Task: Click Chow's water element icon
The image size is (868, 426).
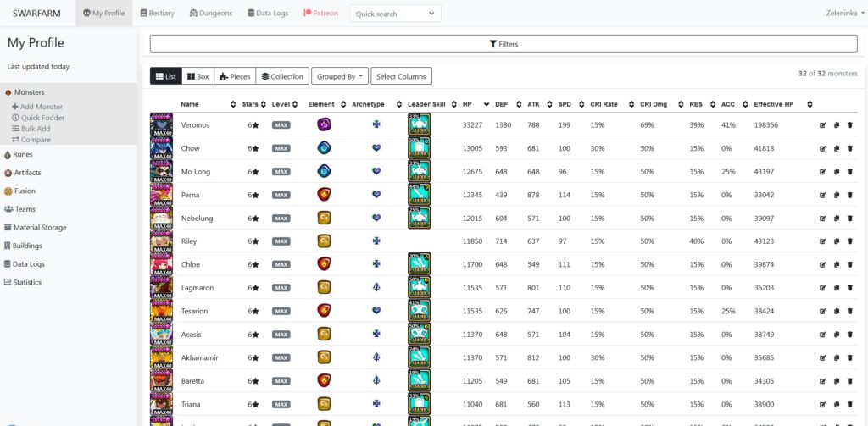Action: click(x=324, y=147)
